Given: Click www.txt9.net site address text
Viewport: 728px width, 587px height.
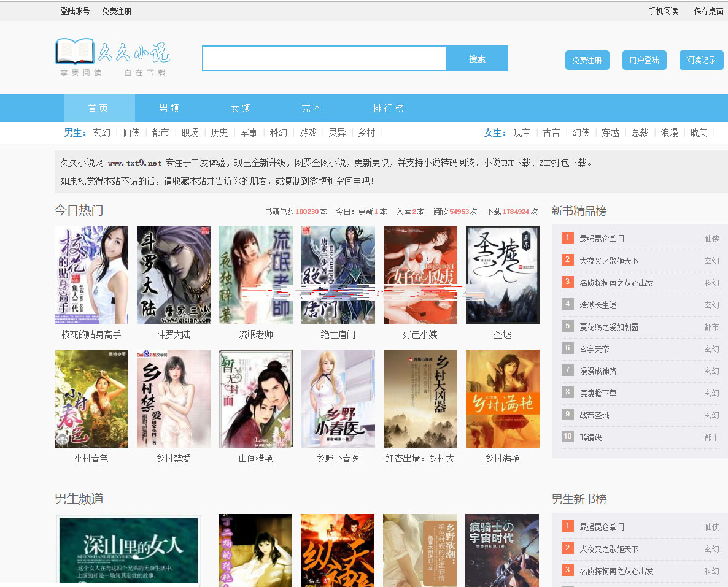Looking at the screenshot, I should pos(134,163).
